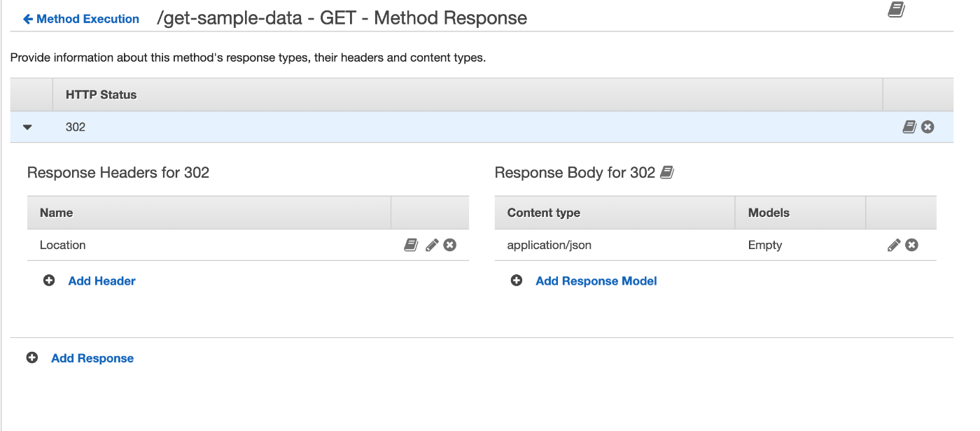Collapse the 302 status row
This screenshot has height=431, width=980.
(28, 127)
